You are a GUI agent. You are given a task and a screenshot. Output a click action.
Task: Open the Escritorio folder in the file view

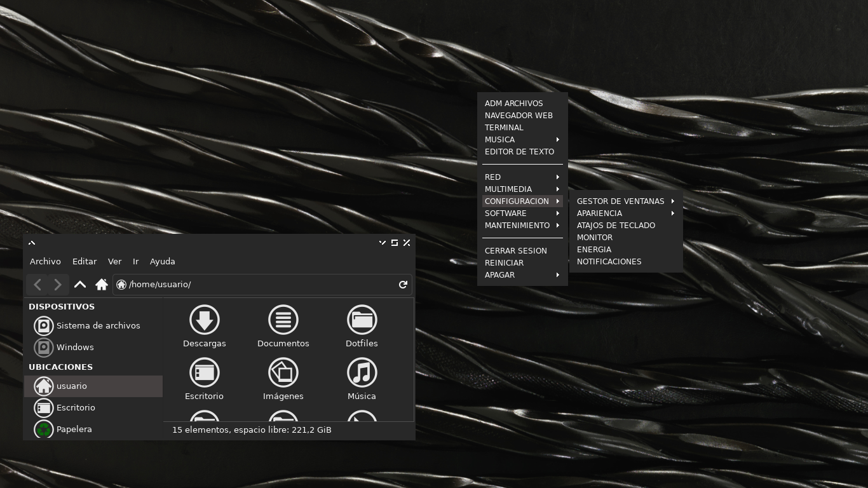205,372
